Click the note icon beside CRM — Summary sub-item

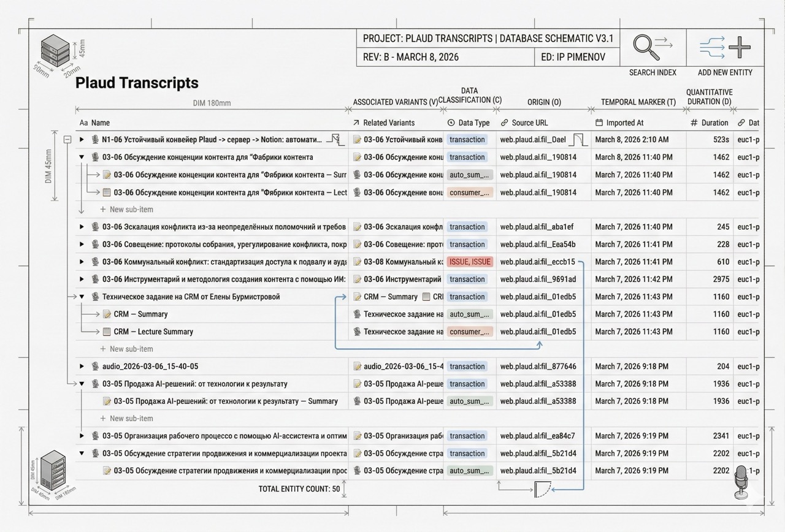point(107,314)
